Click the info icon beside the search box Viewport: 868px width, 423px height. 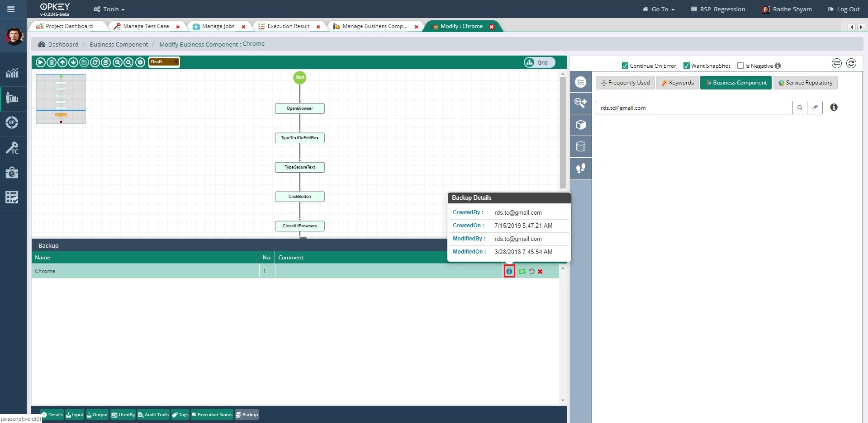(x=834, y=107)
